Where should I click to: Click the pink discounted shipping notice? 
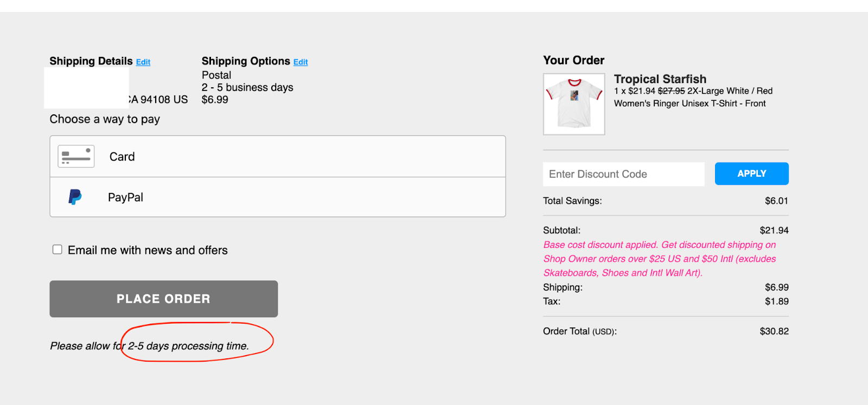click(x=659, y=259)
